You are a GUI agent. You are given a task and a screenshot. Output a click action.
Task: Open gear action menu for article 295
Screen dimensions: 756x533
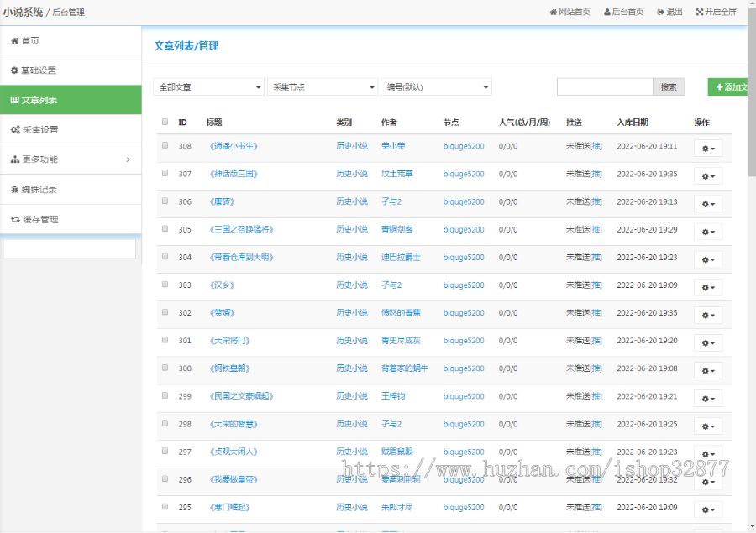click(708, 509)
